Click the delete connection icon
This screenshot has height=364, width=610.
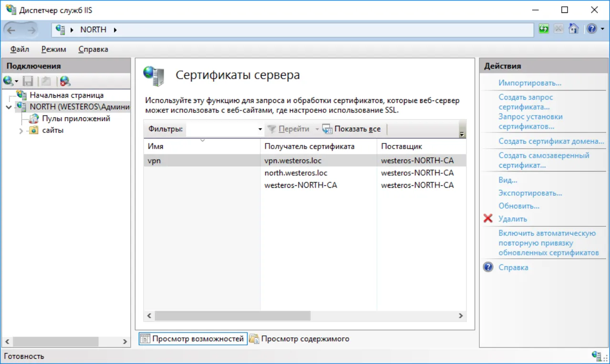tap(65, 81)
